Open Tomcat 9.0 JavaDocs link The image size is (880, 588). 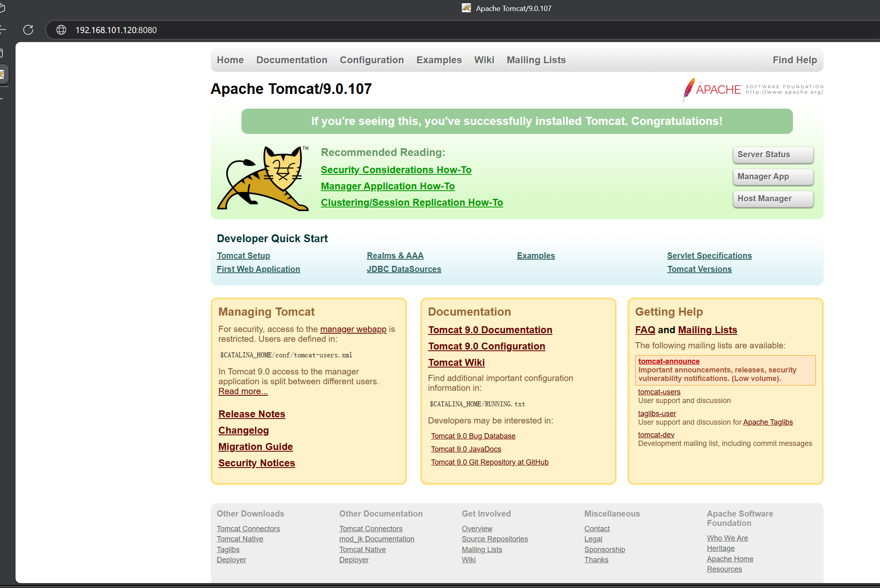pos(466,449)
